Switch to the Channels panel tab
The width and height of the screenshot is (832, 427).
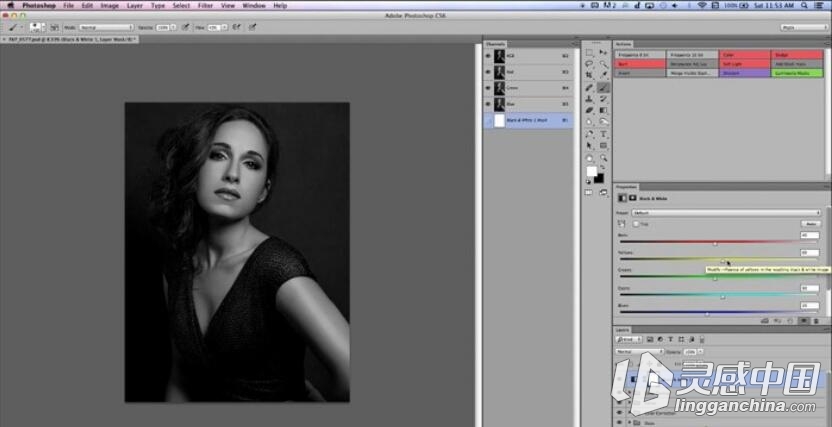point(495,44)
